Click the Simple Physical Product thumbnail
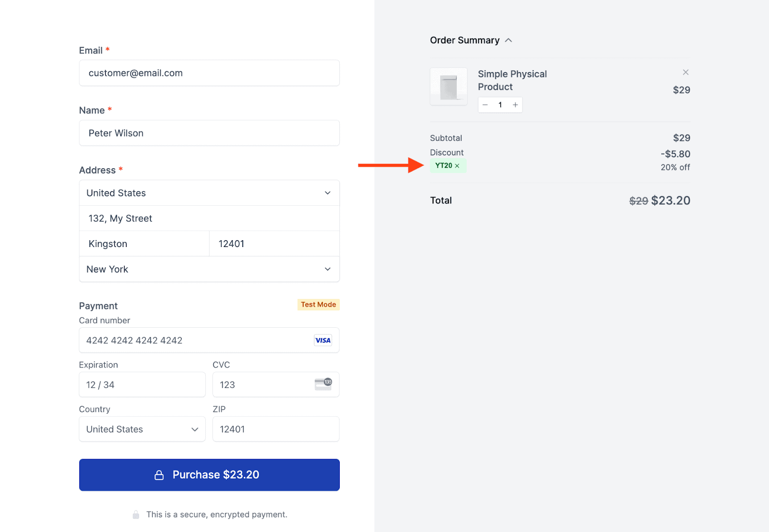The image size is (769, 532). pos(448,87)
